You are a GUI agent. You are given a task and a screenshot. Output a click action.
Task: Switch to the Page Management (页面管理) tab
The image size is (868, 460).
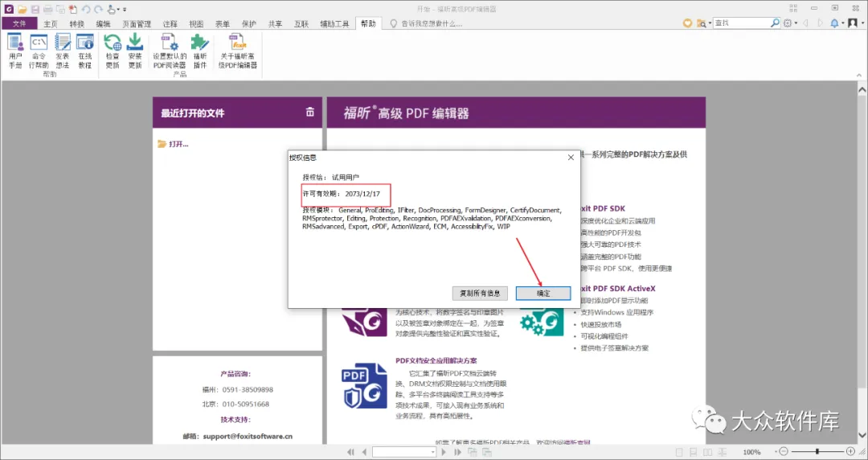tap(137, 23)
